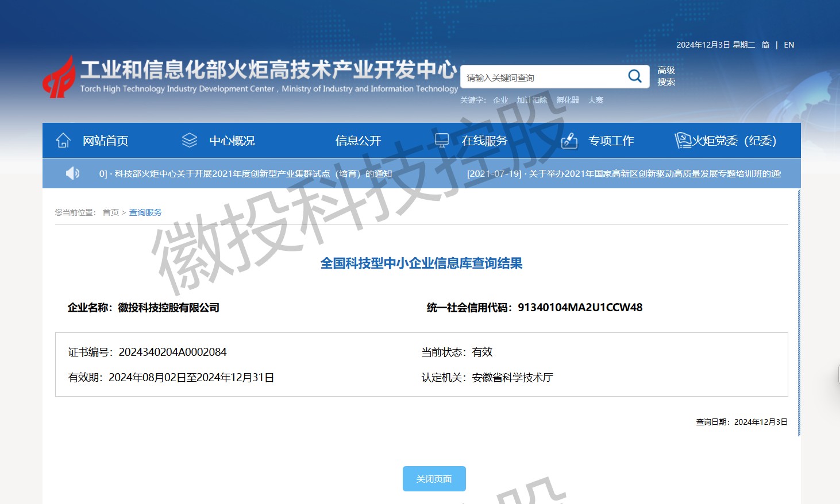
Task: Open 高级搜索 advanced search
Action: (x=666, y=76)
